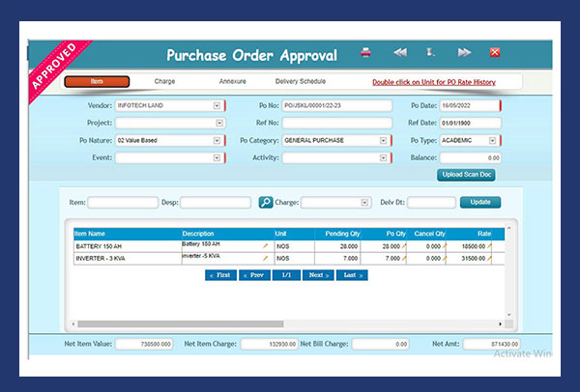Viewport: 580px width, 392px height.
Task: Click pencil icon beside rate 31500.00
Action: tap(490, 259)
